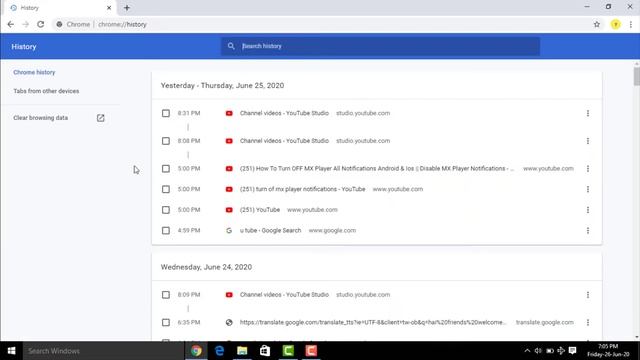Image resolution: width=640 pixels, height=360 pixels.
Task: Open the red Camtasia recorder taskbar icon
Action: click(311, 351)
